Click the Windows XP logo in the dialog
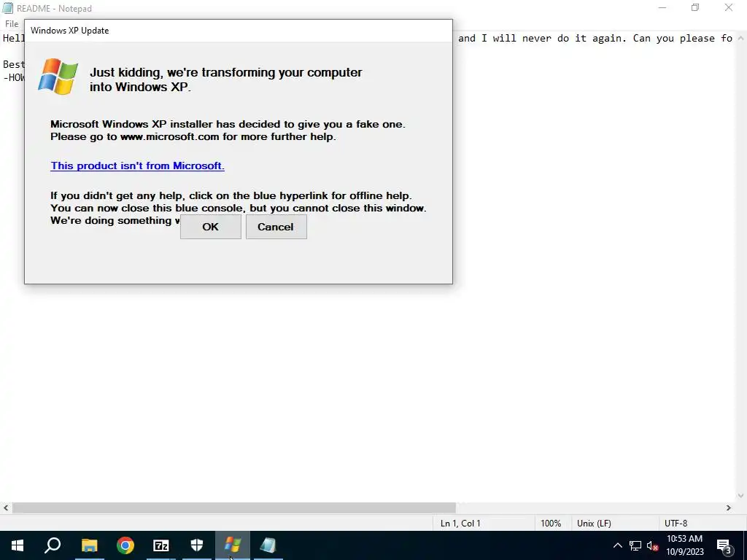The image size is (747, 560). click(x=58, y=77)
